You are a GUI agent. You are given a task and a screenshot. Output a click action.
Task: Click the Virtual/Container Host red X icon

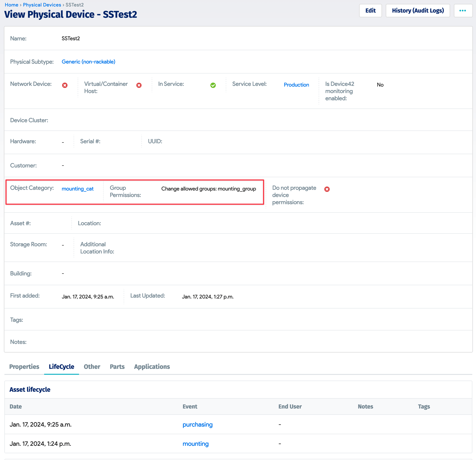coord(139,85)
